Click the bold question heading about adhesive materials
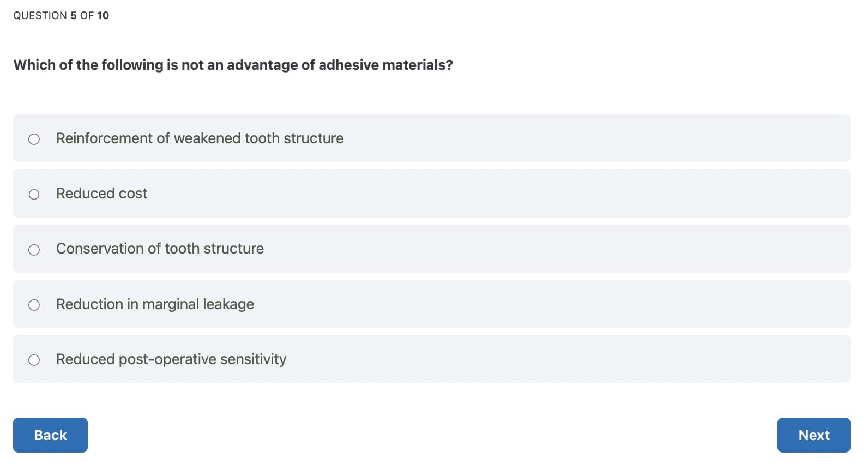Image resolution: width=868 pixels, height=470 pixels. (233, 65)
